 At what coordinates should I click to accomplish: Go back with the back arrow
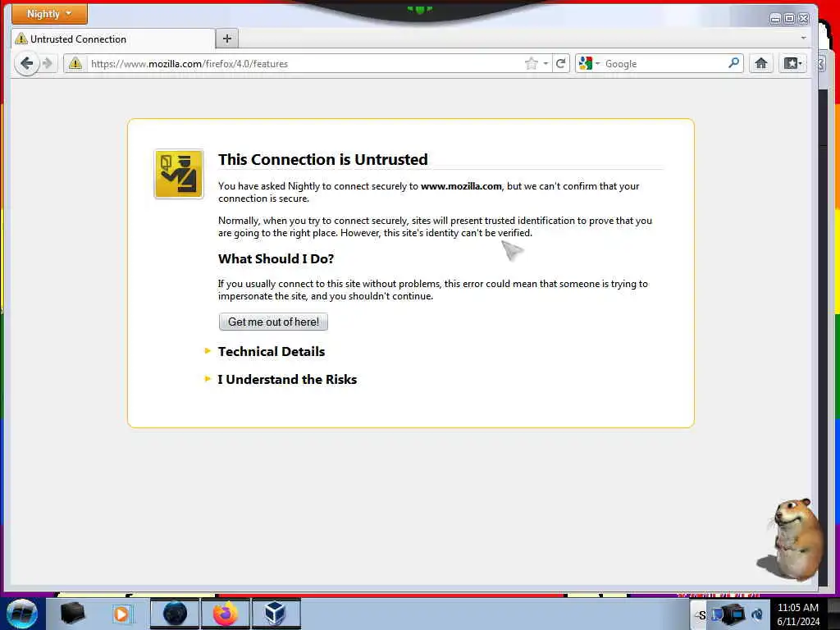tap(26, 64)
